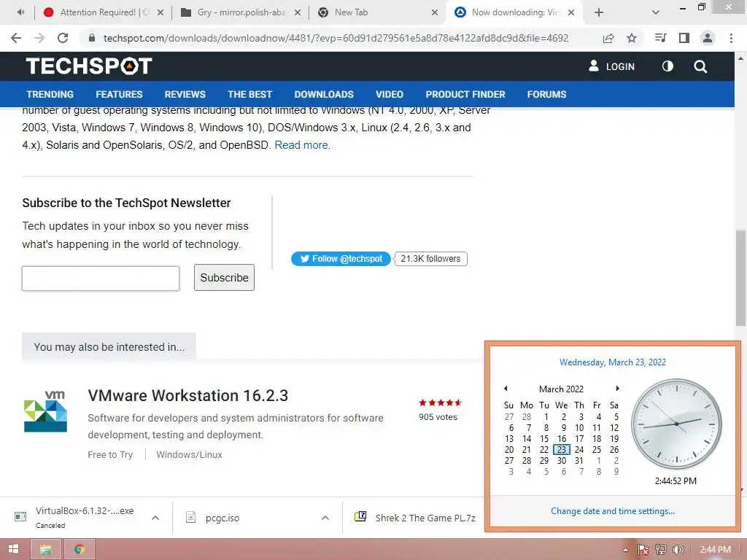Screen dimensions: 747x560
Task: Open the TRENDING menu
Action: pyautogui.click(x=50, y=94)
